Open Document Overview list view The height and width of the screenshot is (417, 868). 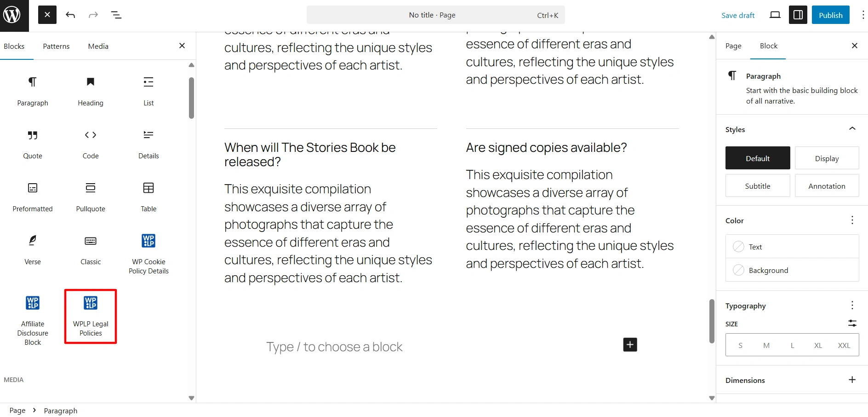tap(116, 15)
